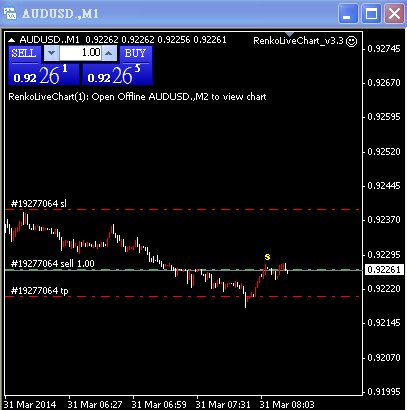Click the lot volume field showing 1.00
Screen dimensions: 407x410
pos(80,53)
